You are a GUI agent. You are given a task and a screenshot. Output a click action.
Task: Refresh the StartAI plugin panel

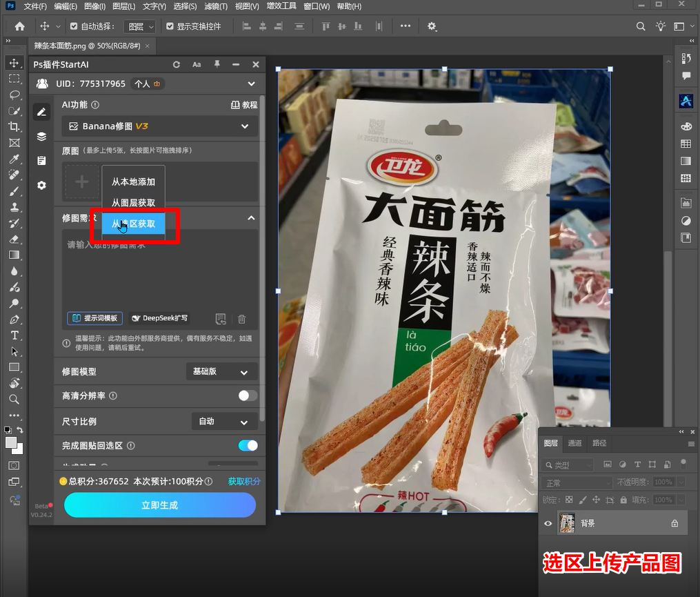pyautogui.click(x=177, y=64)
